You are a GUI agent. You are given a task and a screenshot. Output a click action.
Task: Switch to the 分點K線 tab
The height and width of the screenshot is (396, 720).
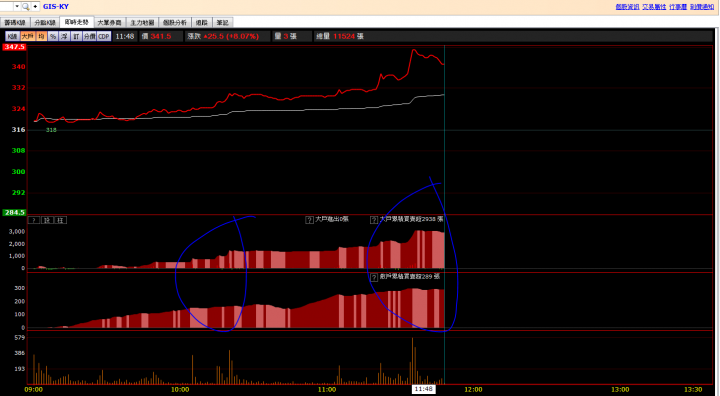[45, 23]
